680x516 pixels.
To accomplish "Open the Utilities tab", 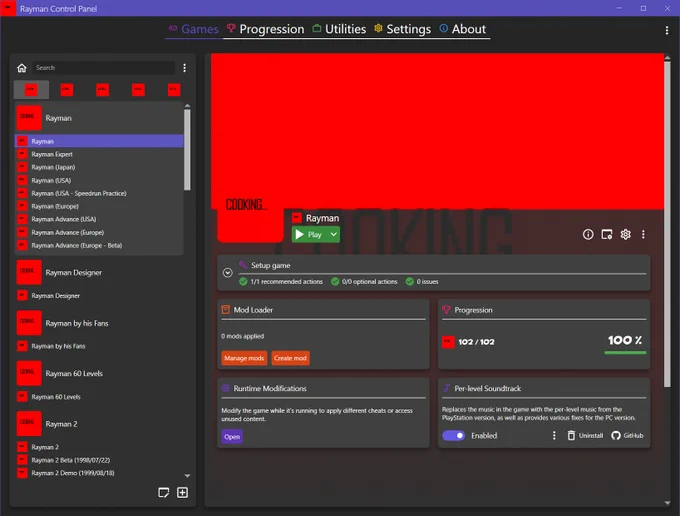I will coord(339,29).
